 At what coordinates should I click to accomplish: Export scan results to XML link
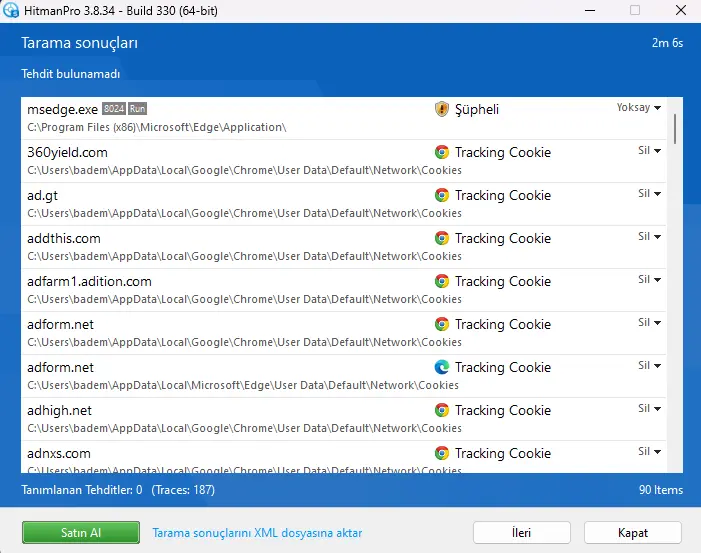point(257,533)
